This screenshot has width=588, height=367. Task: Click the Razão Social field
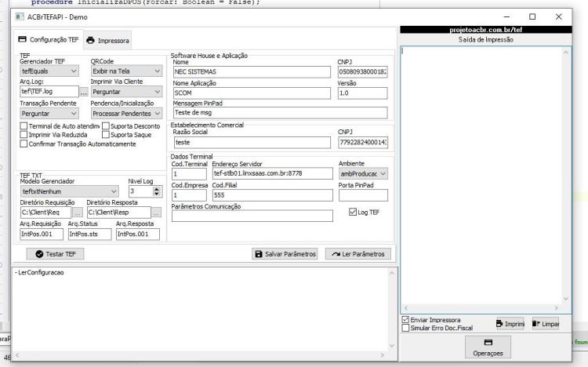252,143
